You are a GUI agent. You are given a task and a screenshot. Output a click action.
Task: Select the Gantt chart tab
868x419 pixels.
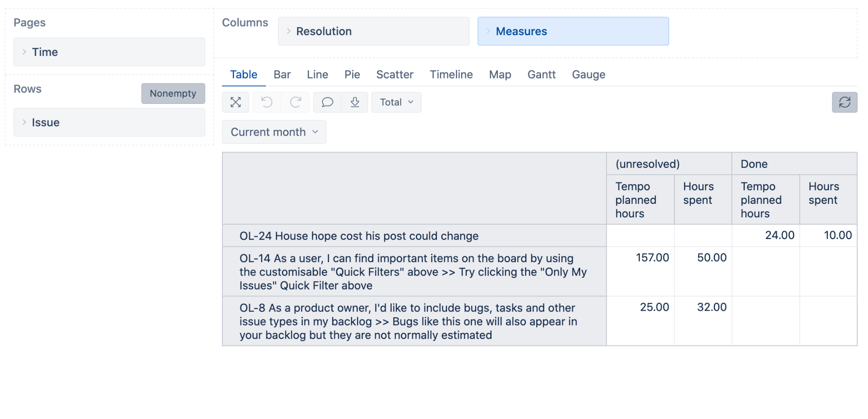[x=541, y=75]
